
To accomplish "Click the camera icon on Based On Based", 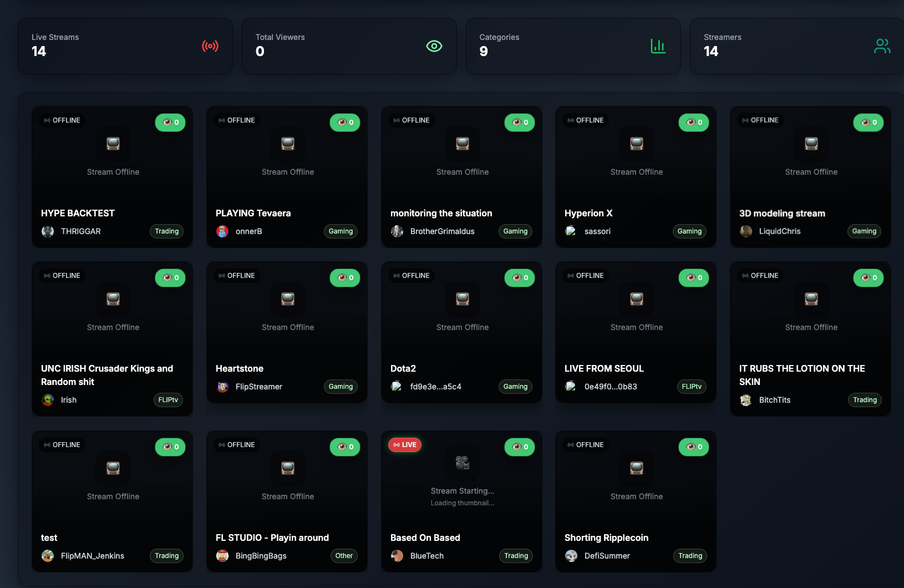I will coord(462,462).
